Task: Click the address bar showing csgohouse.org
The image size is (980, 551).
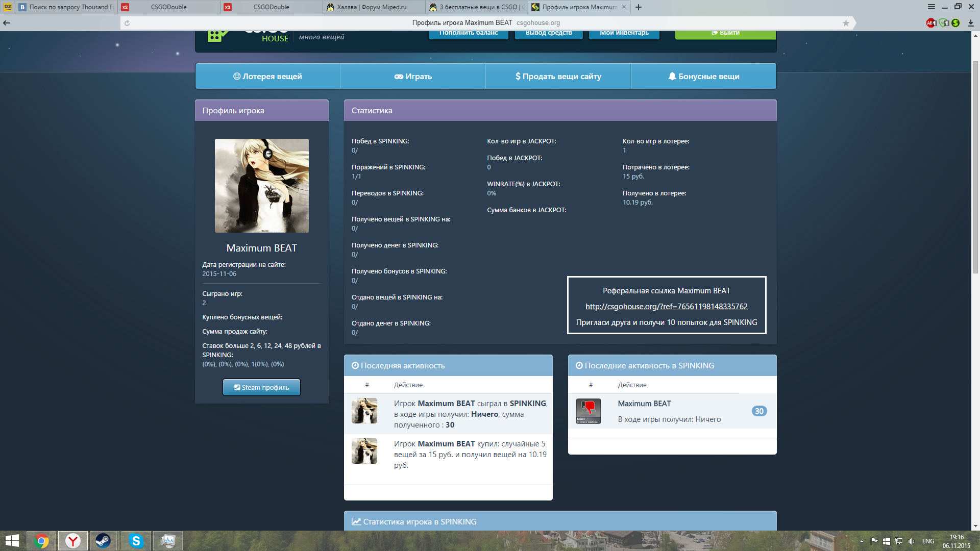Action: [486, 23]
